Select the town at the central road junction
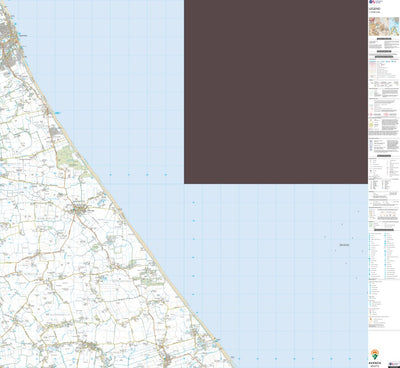Image resolution: width=400 pixels, height=368 pixels. tap(80, 210)
